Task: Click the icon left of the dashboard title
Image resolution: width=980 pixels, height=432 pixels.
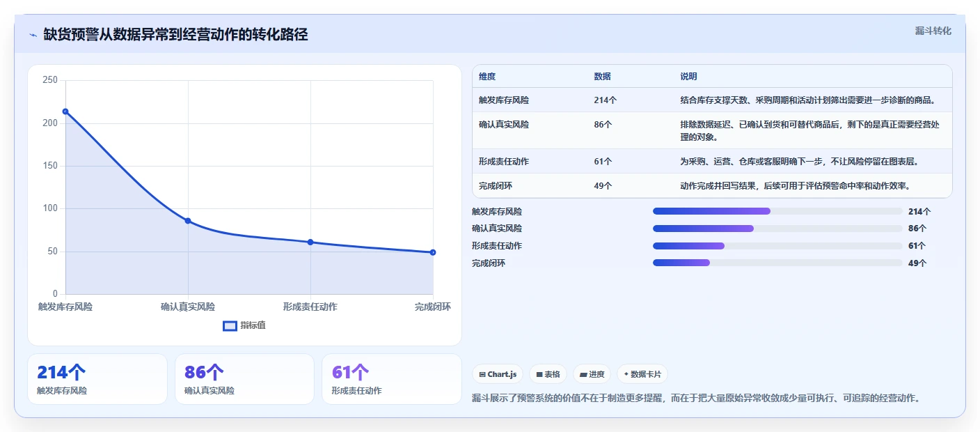Action: [x=33, y=35]
